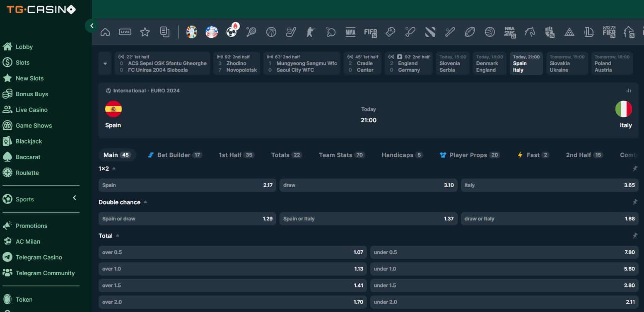Pick draw or Italy at 1.68
Viewport: 644px width, 312px height.
[550, 219]
